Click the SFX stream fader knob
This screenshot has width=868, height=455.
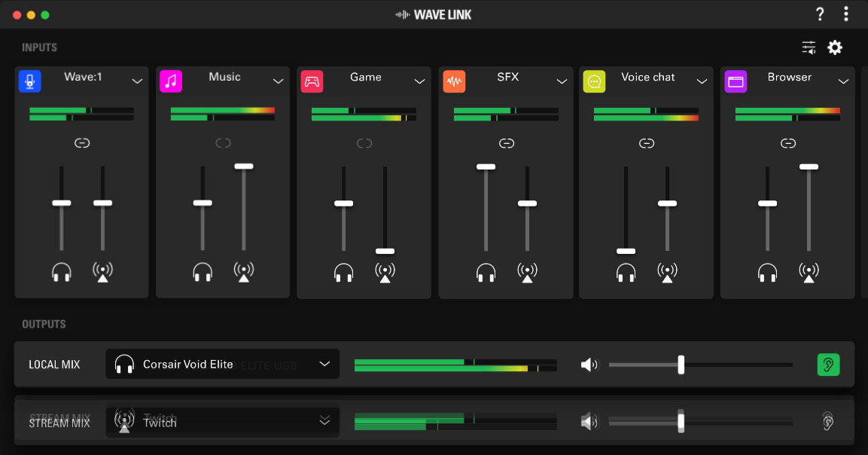(528, 203)
